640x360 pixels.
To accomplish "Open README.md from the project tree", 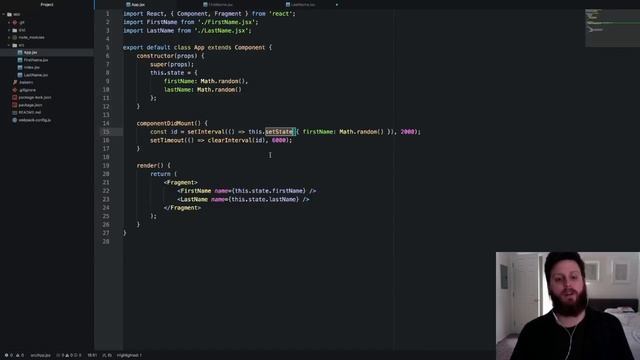I will 30,112.
